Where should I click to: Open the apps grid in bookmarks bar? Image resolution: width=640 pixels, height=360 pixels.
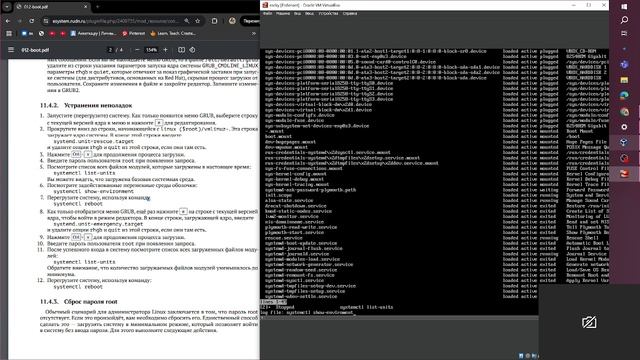click(9, 33)
